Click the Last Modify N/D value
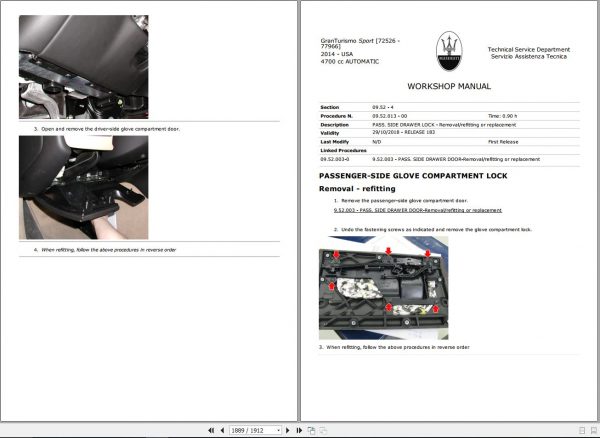 pos(377,142)
